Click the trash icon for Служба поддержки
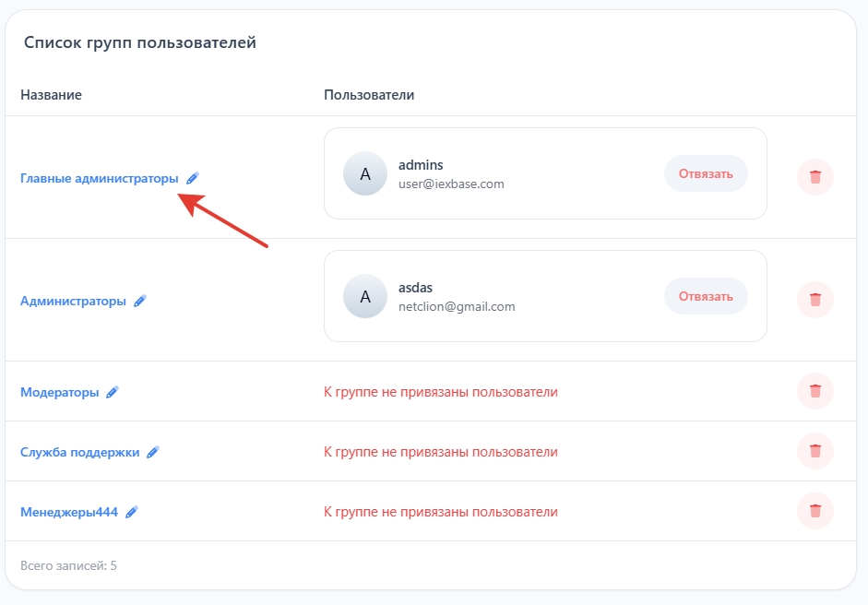 [814, 451]
